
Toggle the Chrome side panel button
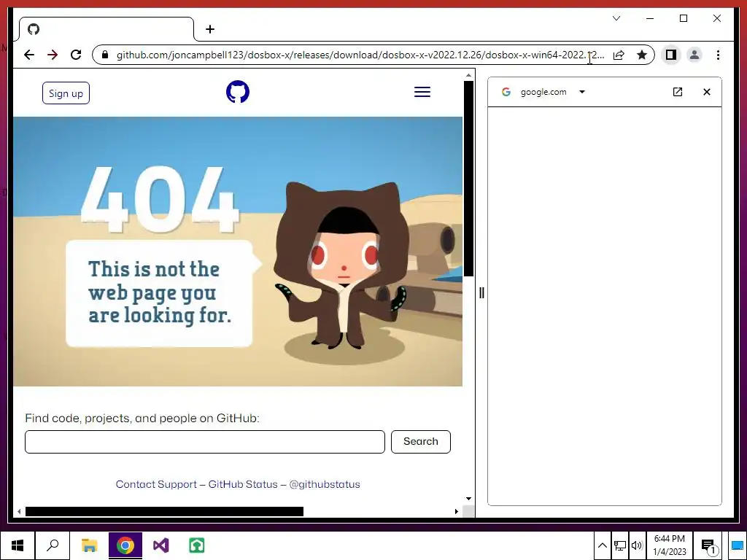[x=671, y=55]
